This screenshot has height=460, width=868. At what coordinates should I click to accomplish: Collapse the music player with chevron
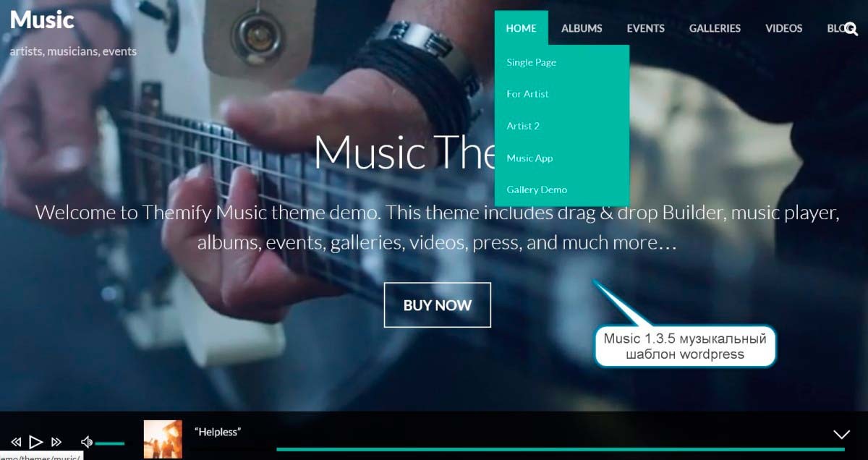[841, 435]
